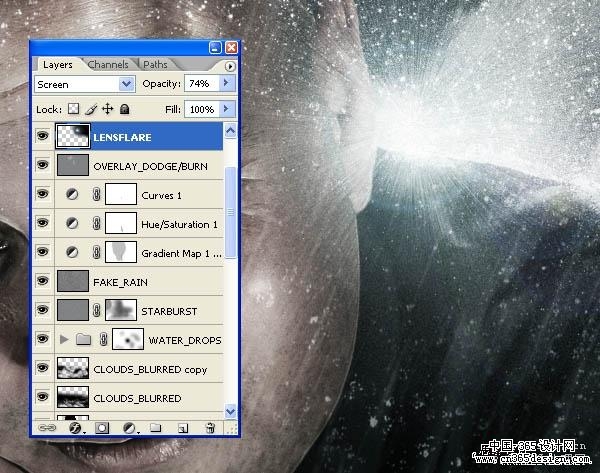The height and width of the screenshot is (473, 600).
Task: Expand the WATER_DROPS group
Action: [x=64, y=339]
